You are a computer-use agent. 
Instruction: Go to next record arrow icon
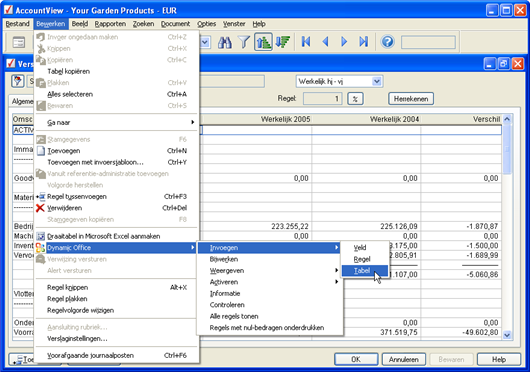[344, 42]
